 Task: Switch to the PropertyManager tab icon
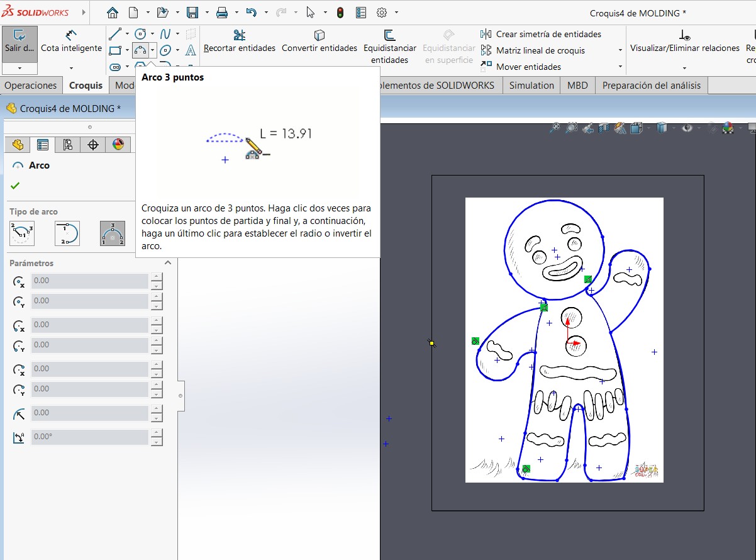pos(43,145)
